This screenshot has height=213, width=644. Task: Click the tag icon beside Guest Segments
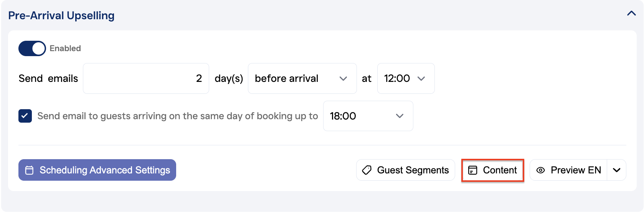tap(367, 170)
